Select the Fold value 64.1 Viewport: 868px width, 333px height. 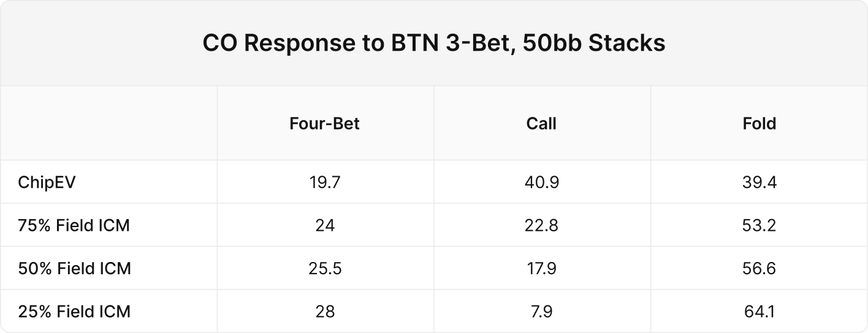[x=759, y=311]
